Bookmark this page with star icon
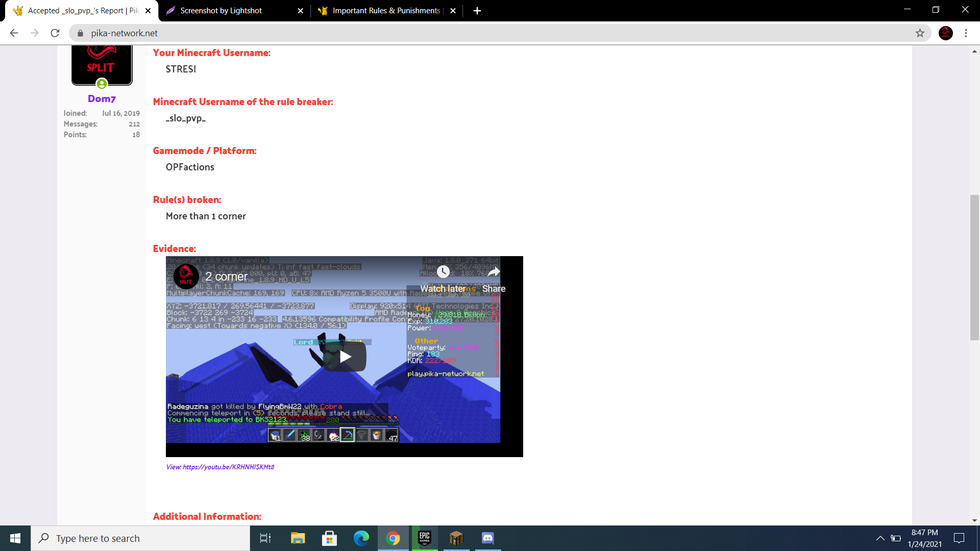Viewport: 980px width, 551px height. (x=920, y=33)
